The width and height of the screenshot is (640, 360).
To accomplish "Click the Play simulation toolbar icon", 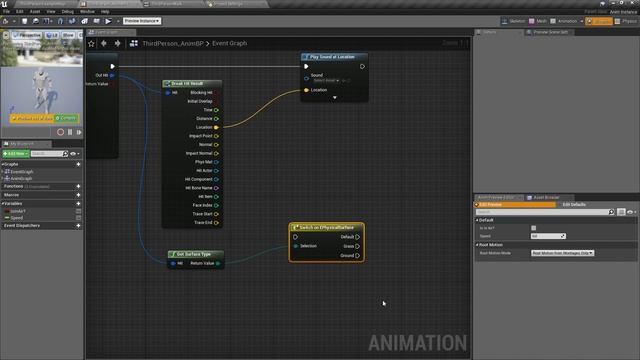I will 108,21.
